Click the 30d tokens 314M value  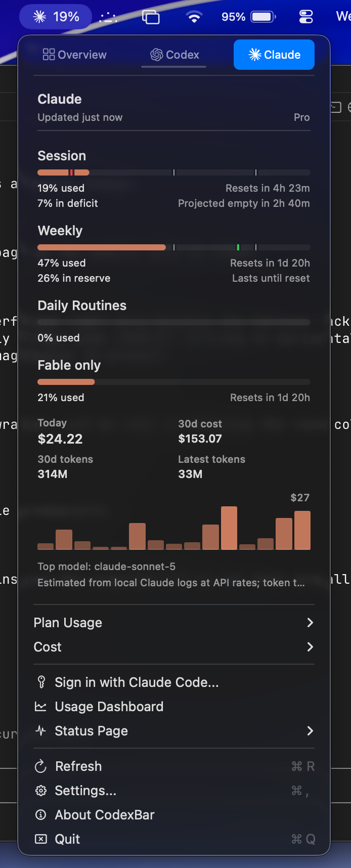point(53,474)
